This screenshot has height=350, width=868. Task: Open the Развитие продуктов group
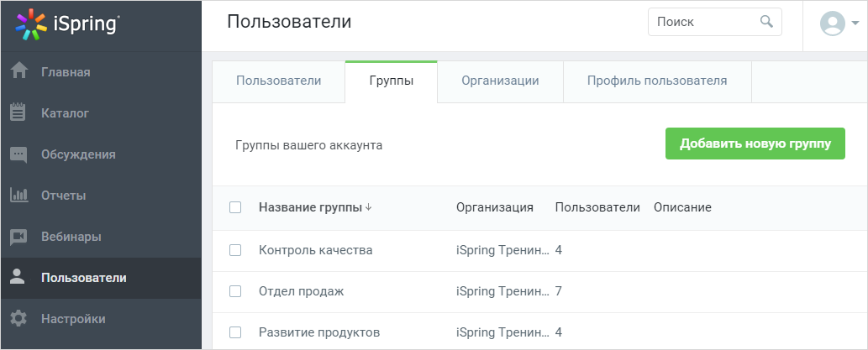(x=319, y=332)
